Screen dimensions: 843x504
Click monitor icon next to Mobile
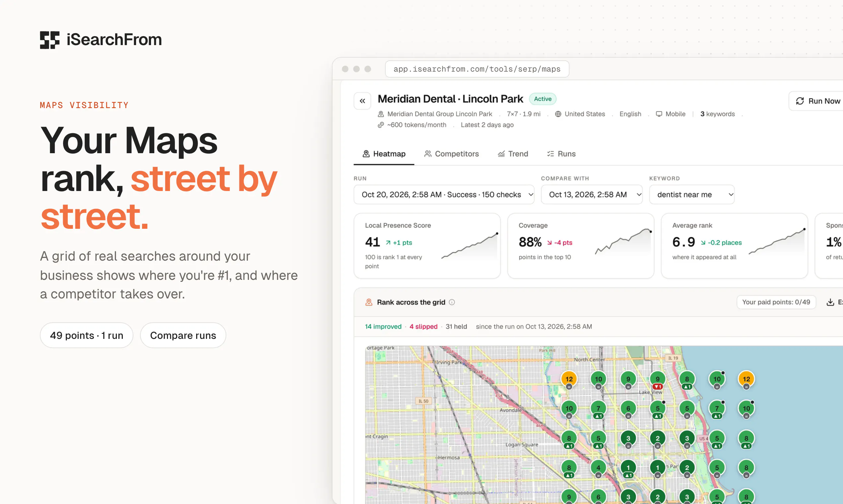pos(659,114)
